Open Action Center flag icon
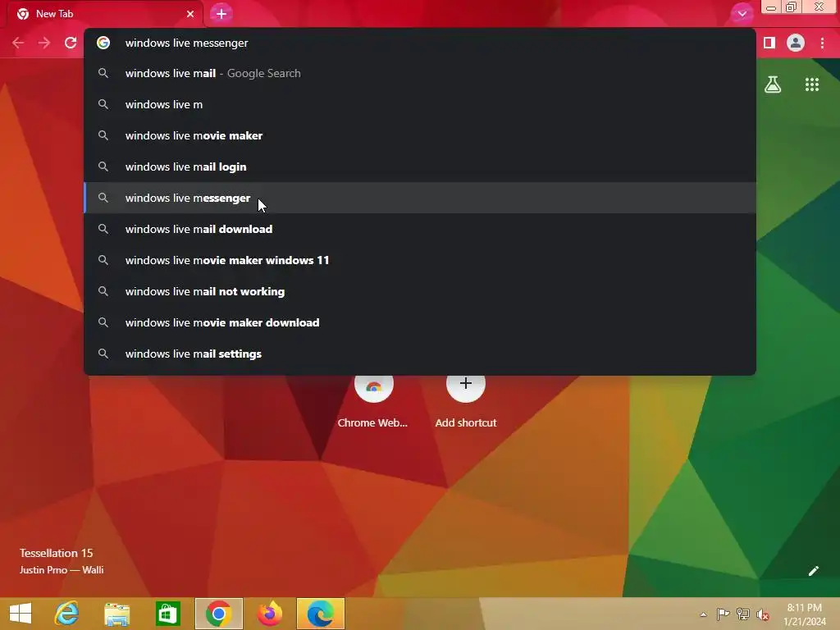The height and width of the screenshot is (630, 840). pos(723,614)
